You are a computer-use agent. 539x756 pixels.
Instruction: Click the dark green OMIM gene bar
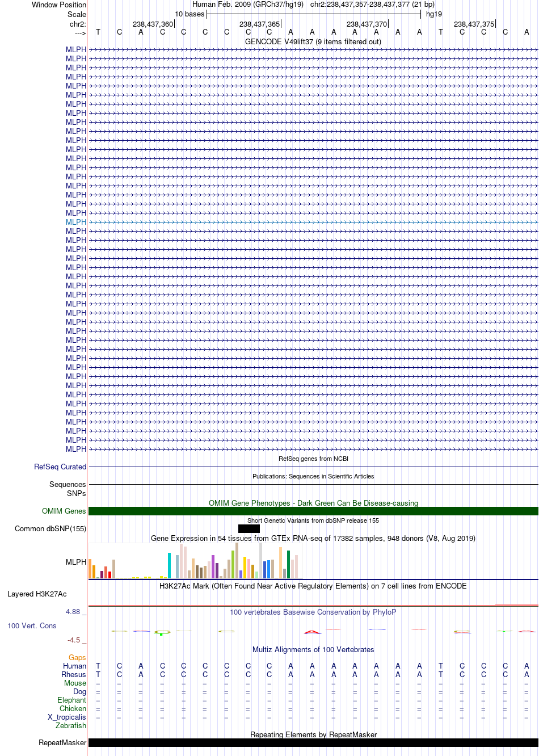(313, 511)
